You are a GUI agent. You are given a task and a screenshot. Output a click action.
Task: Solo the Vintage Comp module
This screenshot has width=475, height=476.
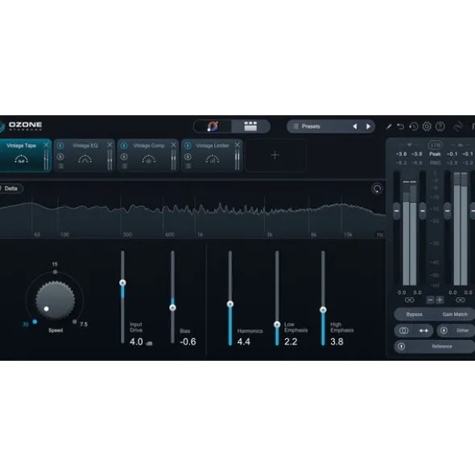pyautogui.click(x=124, y=157)
